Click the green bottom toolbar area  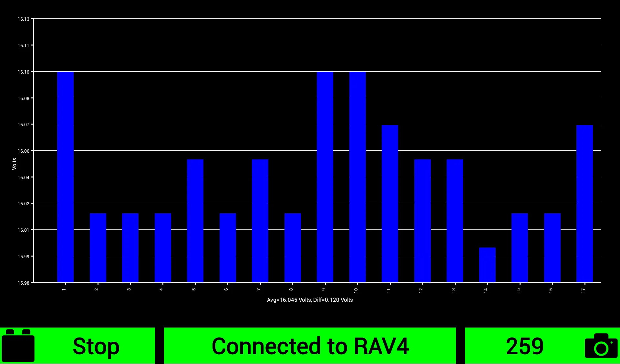pyautogui.click(x=310, y=345)
